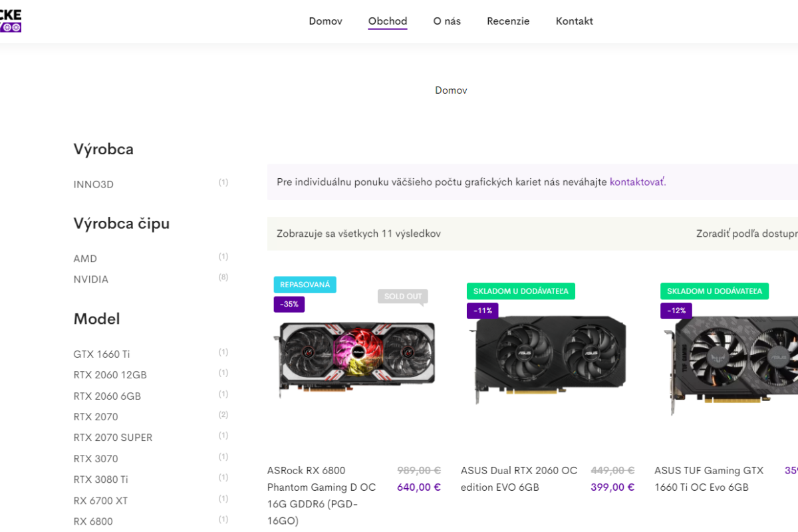
Task: Open the Kontakt menu item
Action: (575, 21)
